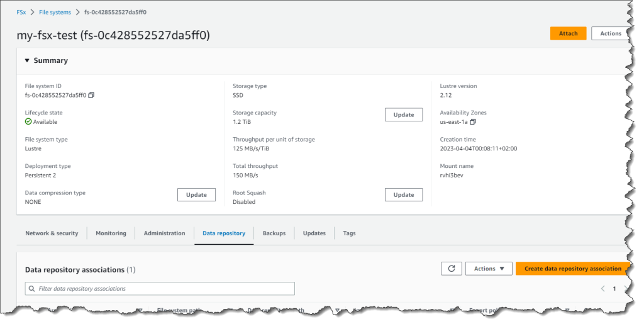Select the 'Disabled' Root Squash value
Viewport: 644px width, 324px height.
click(244, 202)
